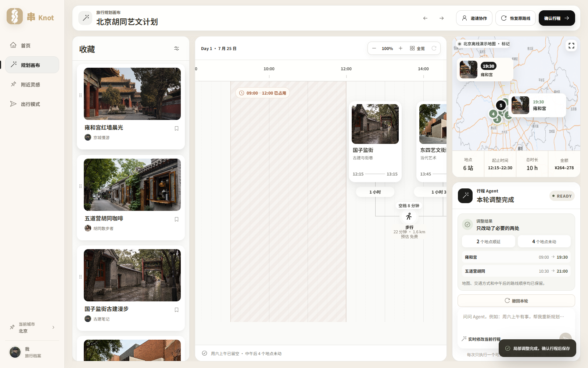Click the READY status badge
This screenshot has height=368, width=588.
(x=562, y=196)
